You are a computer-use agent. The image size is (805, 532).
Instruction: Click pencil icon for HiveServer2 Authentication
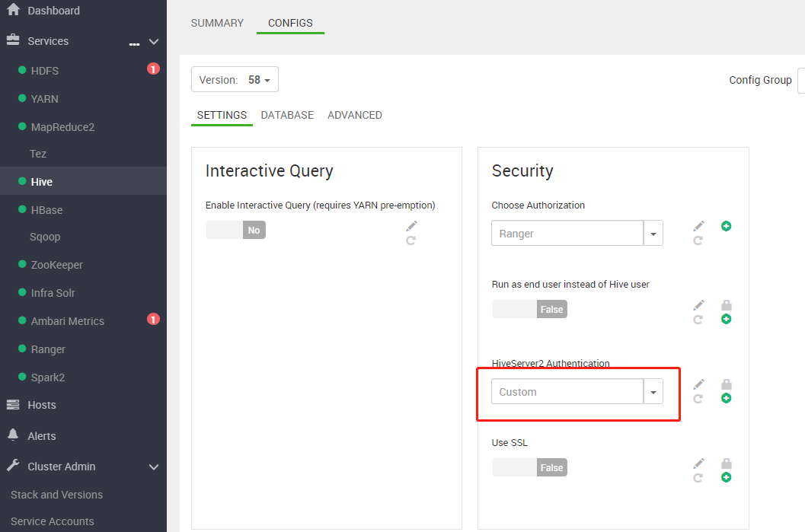click(698, 384)
